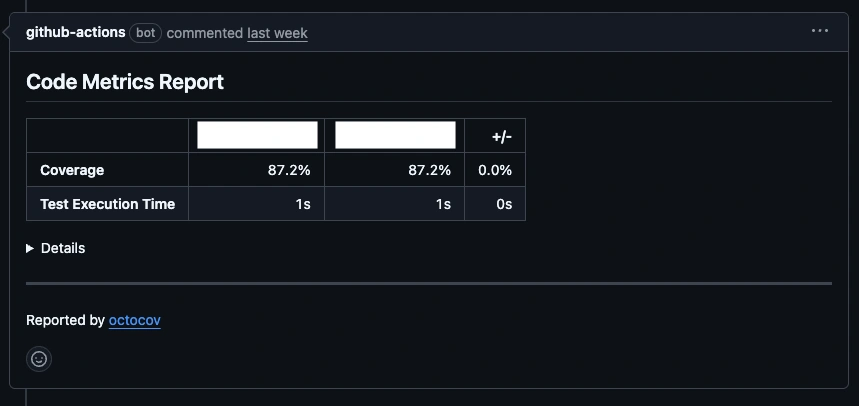Viewport: 859px width, 406px height.
Task: Select the Code Metrics Report heading
Action: pyautogui.click(x=125, y=82)
